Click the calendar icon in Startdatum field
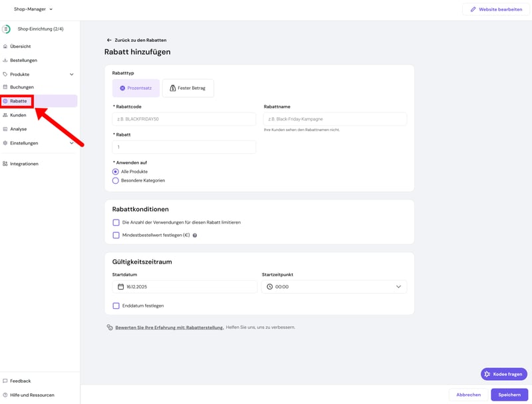Image resolution: width=532 pixels, height=404 pixels. coord(120,287)
